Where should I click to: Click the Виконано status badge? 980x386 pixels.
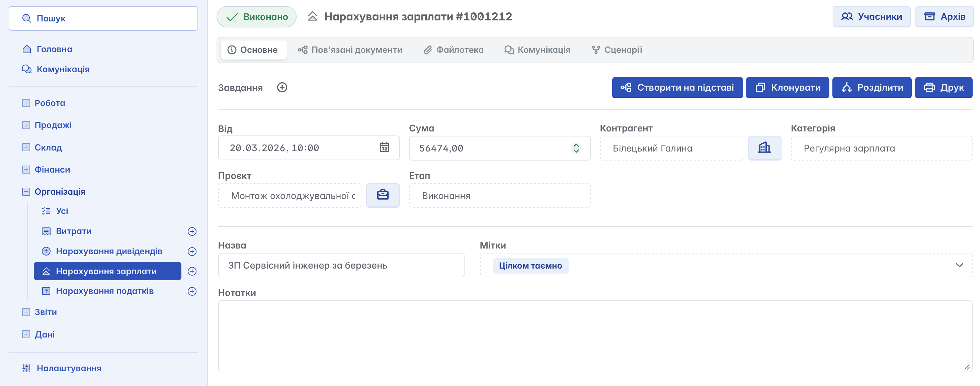[256, 17]
